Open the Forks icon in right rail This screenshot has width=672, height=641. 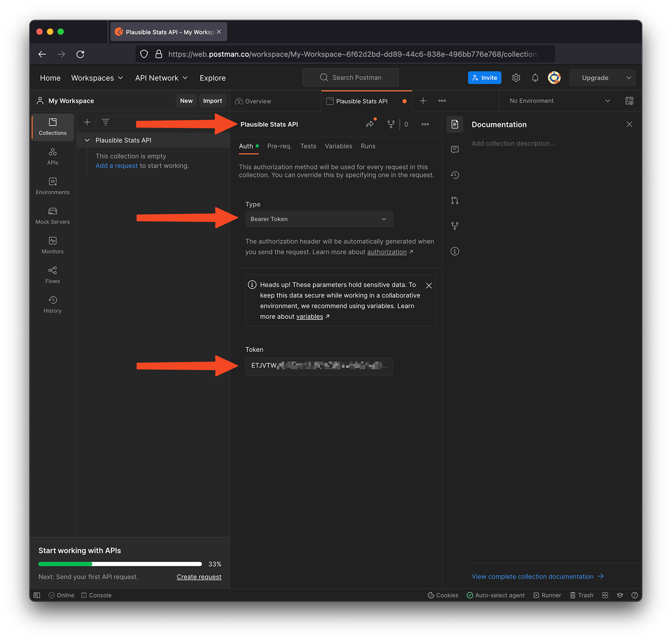[x=455, y=226]
